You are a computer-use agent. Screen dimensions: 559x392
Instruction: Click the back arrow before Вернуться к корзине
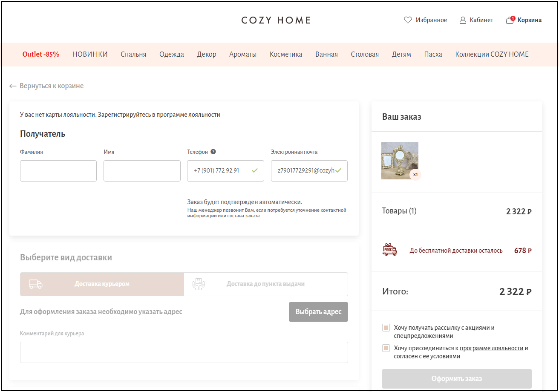[13, 86]
